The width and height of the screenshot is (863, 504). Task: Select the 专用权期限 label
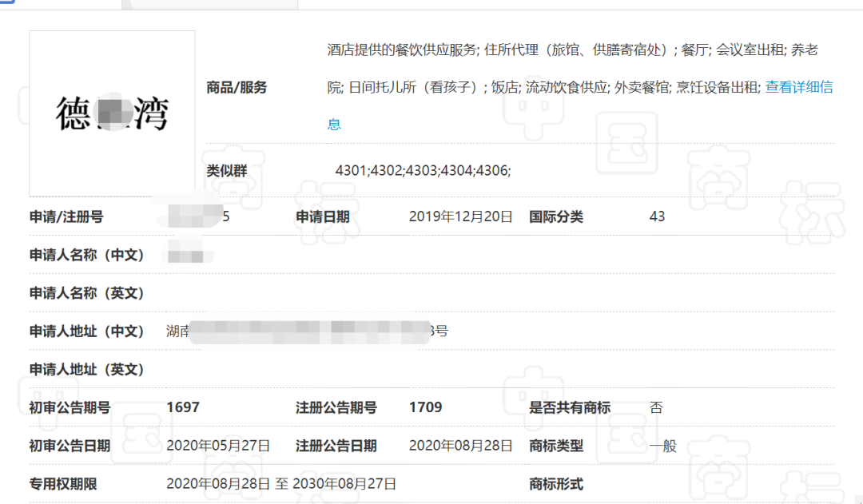click(x=63, y=484)
